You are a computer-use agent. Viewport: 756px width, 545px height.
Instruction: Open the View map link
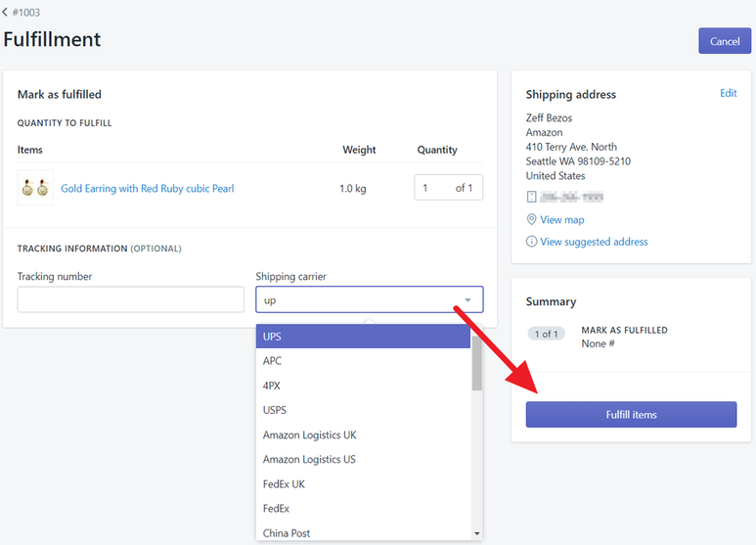click(x=561, y=220)
